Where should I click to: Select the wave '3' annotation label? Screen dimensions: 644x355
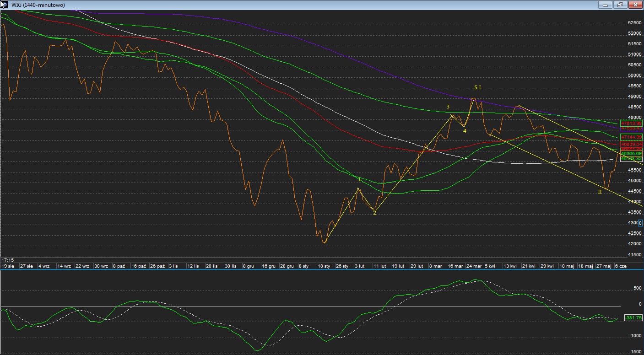tap(448, 107)
